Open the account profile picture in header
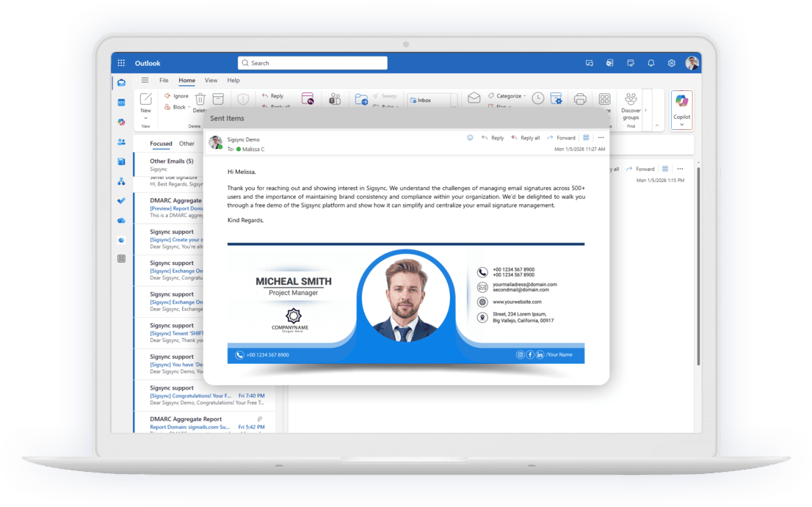Image resolution: width=812 pixels, height=507 pixels. click(x=692, y=63)
